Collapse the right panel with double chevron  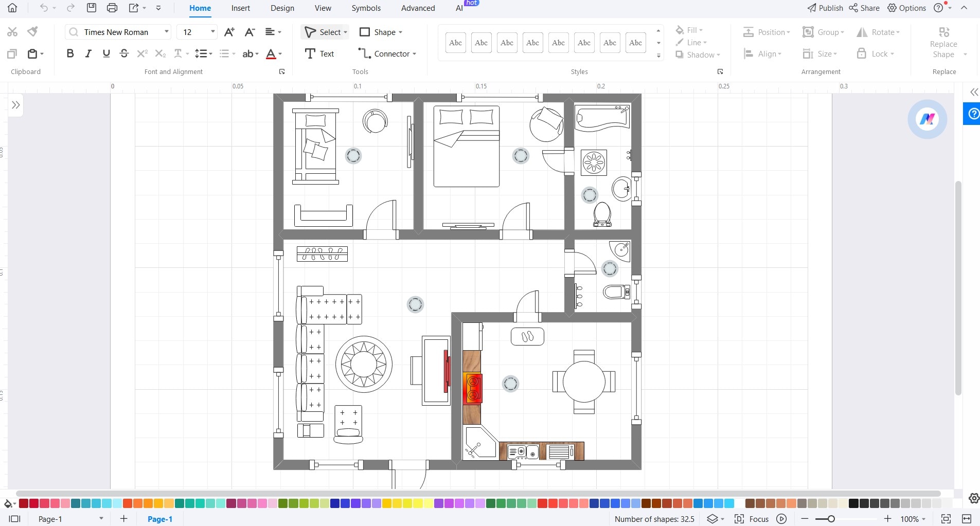[974, 92]
